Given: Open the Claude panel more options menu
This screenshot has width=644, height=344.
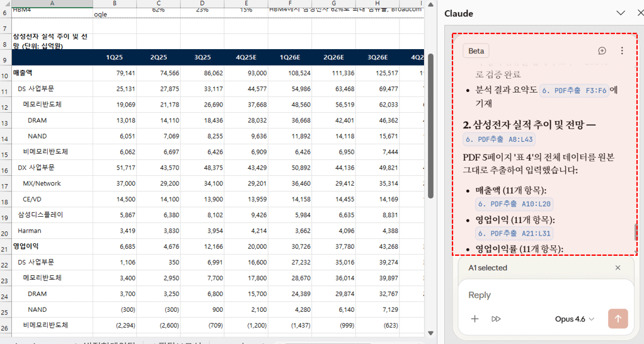Looking at the screenshot, I should point(622,51).
